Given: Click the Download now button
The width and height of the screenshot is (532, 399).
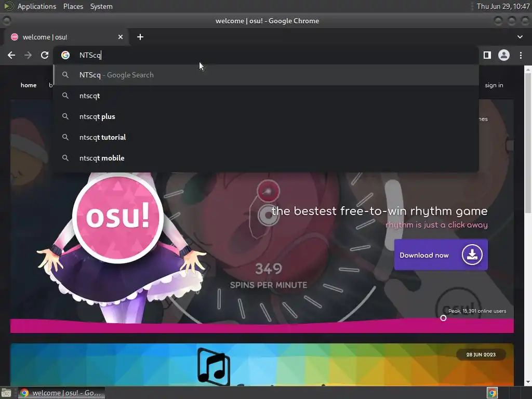Looking at the screenshot, I should click(x=441, y=255).
